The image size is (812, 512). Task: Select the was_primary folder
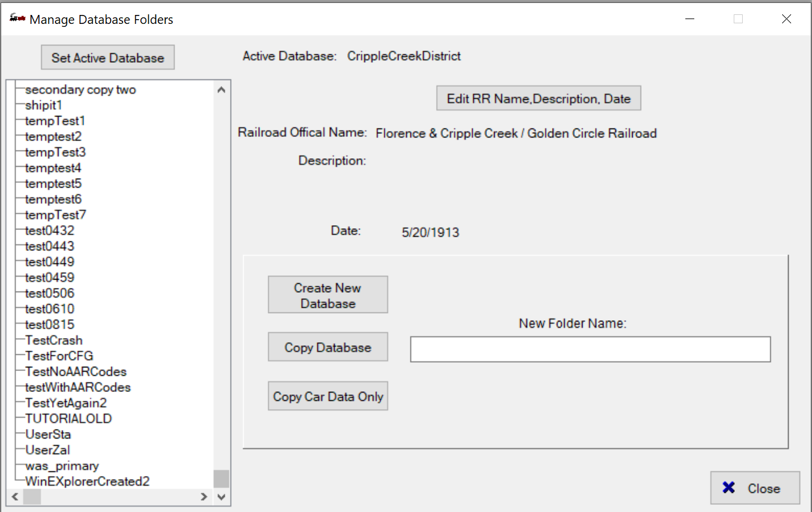(x=62, y=465)
